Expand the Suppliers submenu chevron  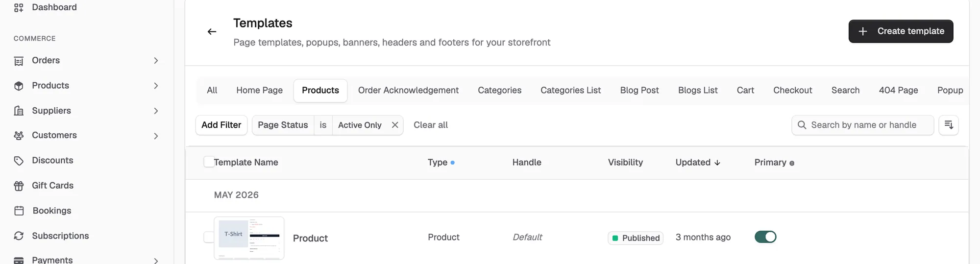[156, 111]
